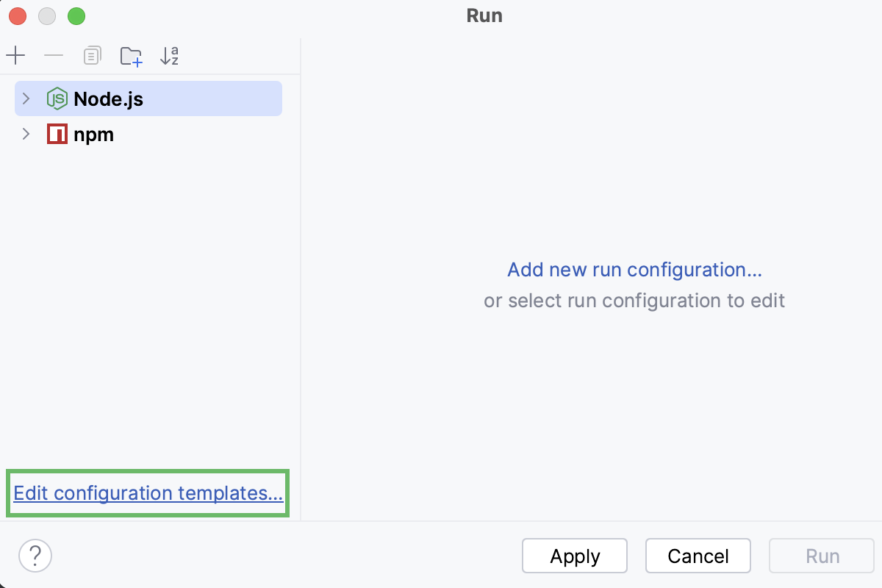Select the npm template row
The height and width of the screenshot is (588, 882).
(93, 134)
